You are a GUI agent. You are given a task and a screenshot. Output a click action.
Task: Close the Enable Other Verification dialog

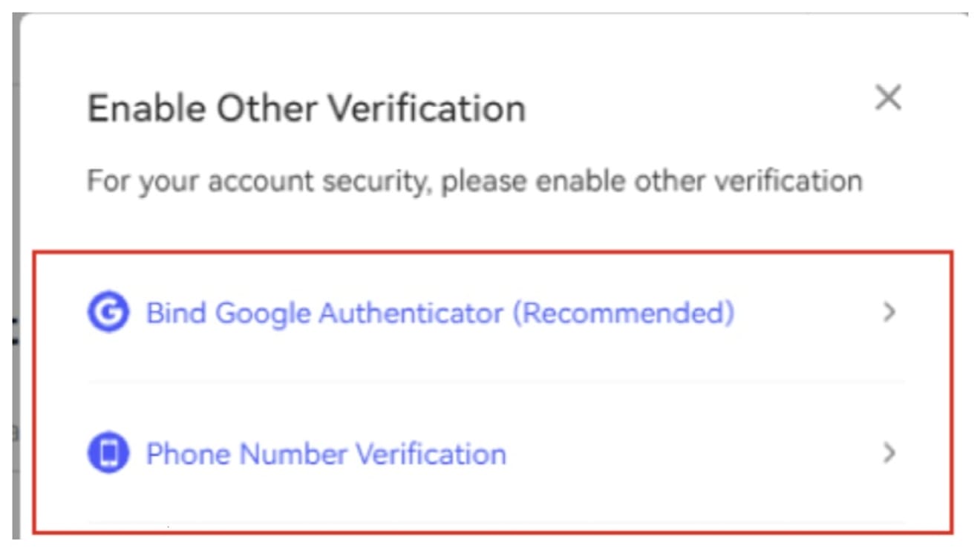point(888,97)
